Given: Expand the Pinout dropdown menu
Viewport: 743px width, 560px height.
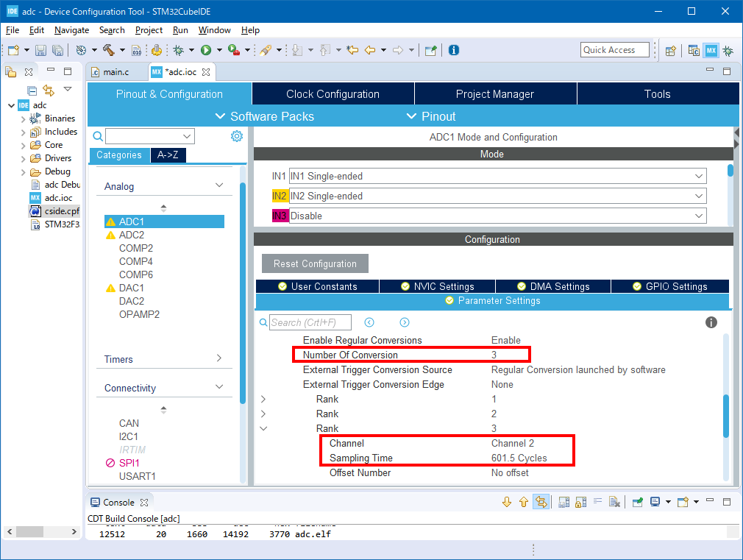Looking at the screenshot, I should click(431, 116).
